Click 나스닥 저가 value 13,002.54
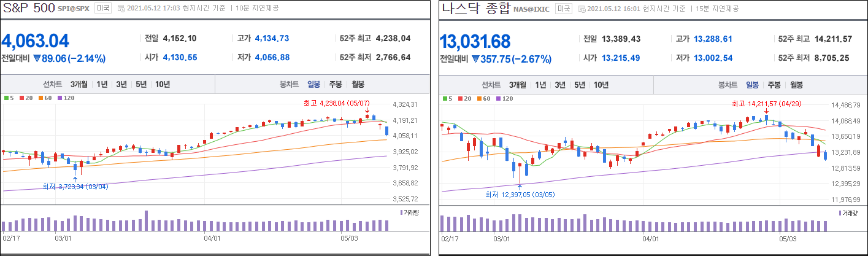 (x=713, y=57)
